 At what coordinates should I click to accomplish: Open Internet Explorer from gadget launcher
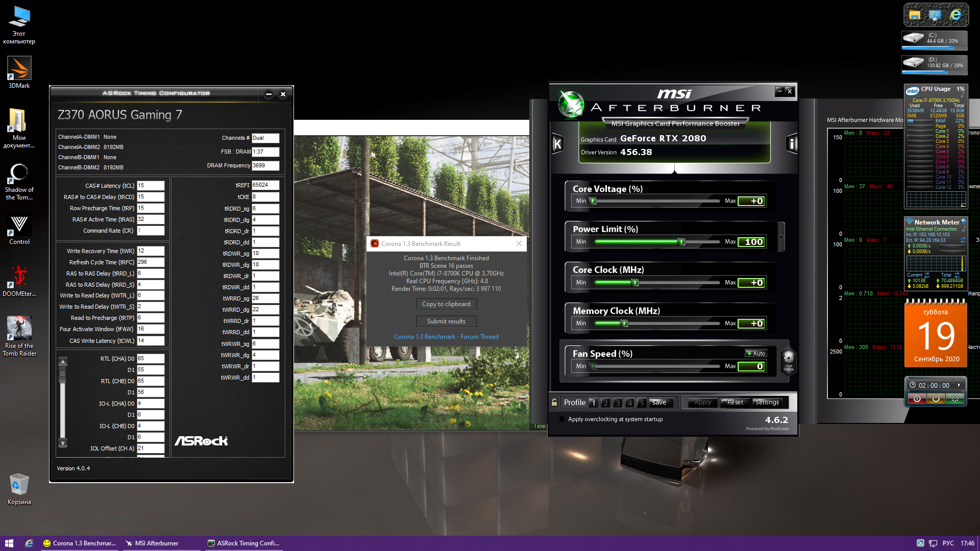[955, 15]
